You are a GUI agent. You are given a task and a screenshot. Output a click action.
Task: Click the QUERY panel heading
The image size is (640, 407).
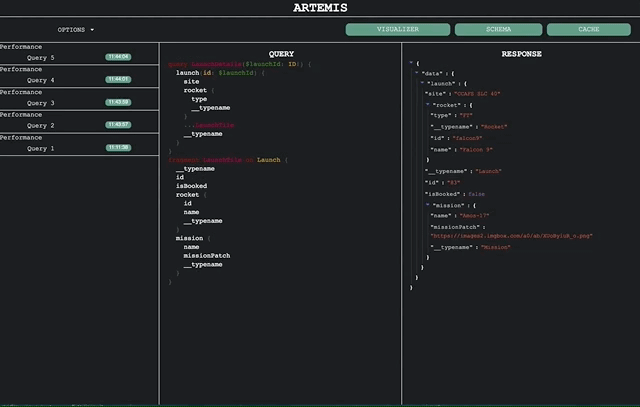[x=281, y=54]
